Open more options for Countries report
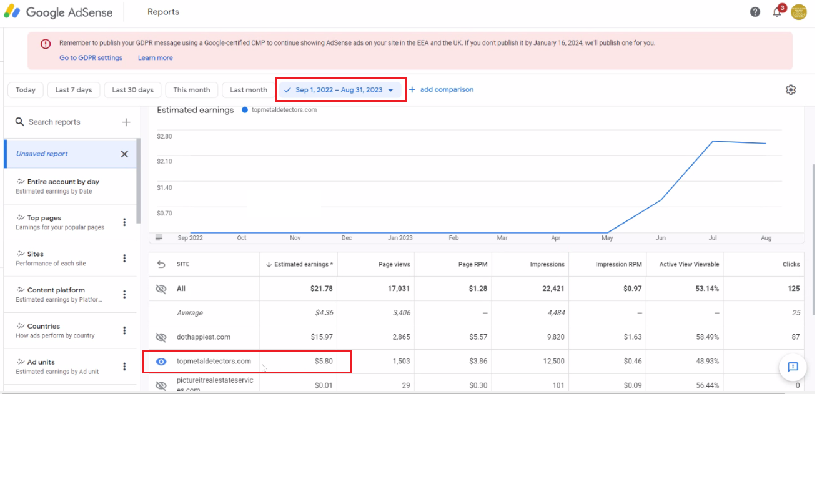 124,330
